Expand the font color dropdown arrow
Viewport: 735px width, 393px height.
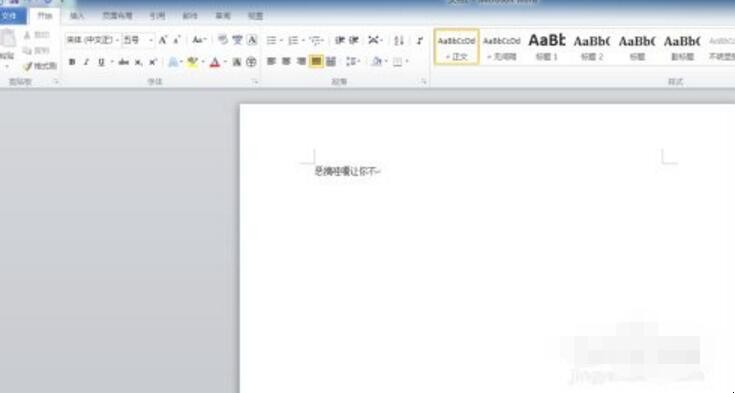[225, 62]
